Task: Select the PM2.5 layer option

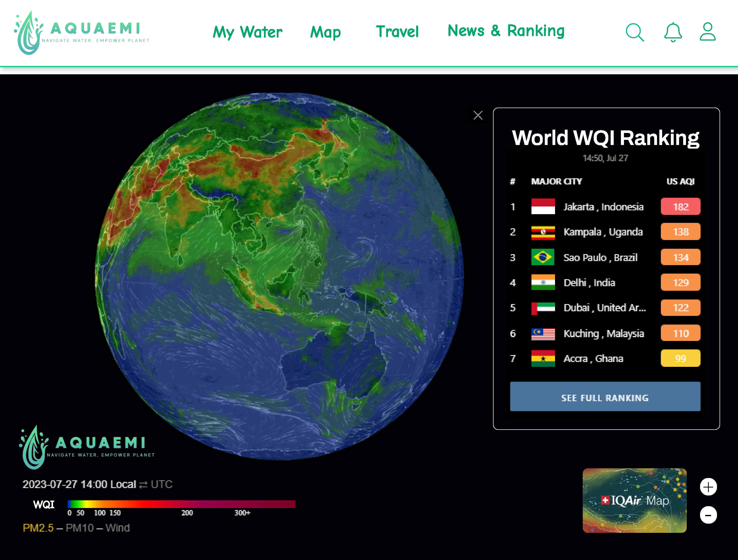Action: [38, 528]
